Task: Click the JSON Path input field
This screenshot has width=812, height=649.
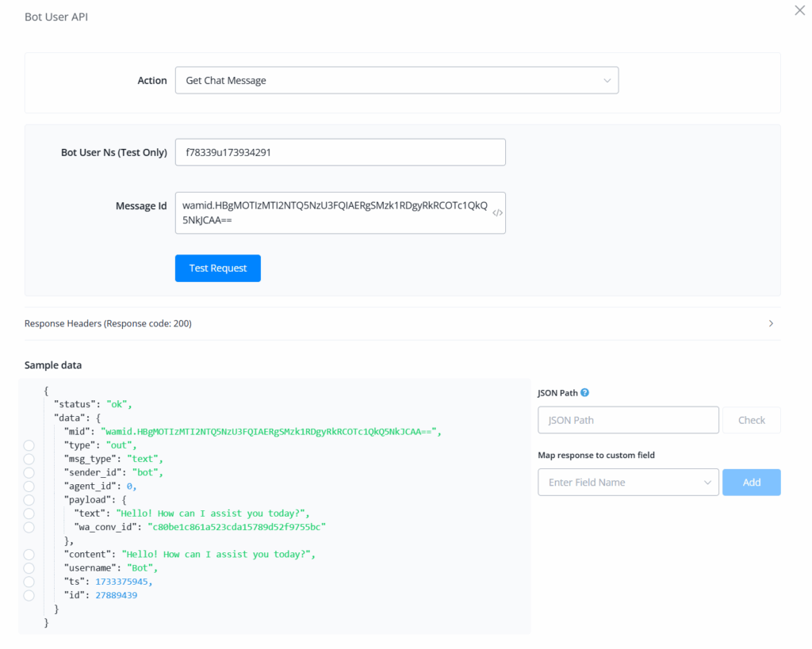Action: (x=628, y=420)
